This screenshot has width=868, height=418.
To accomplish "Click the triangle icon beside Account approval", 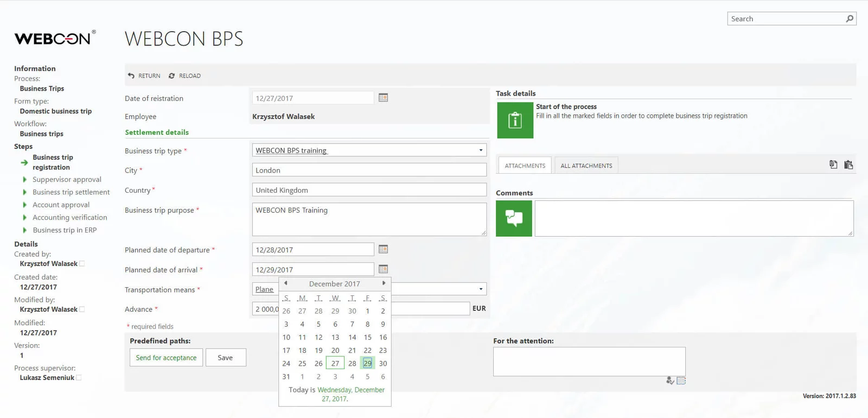I will tap(24, 205).
